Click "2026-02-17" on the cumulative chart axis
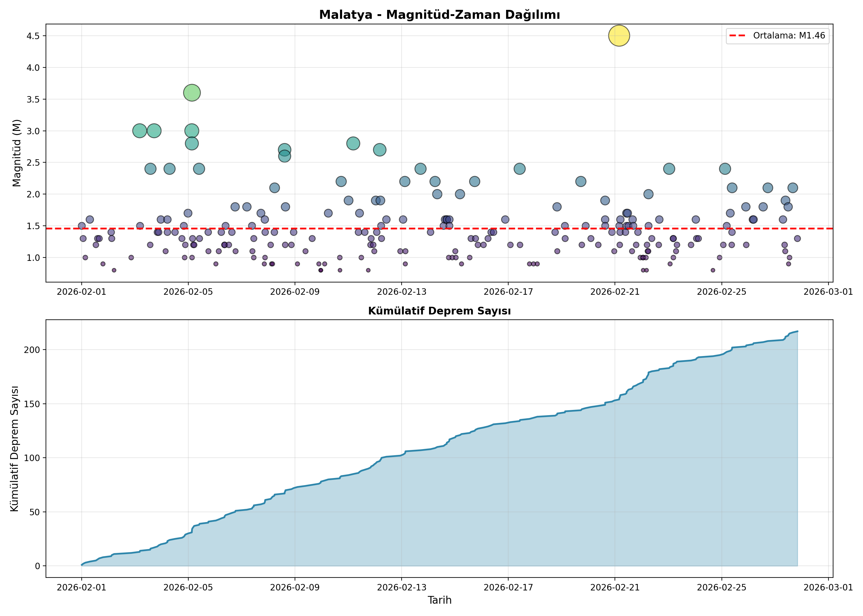 [x=508, y=588]
